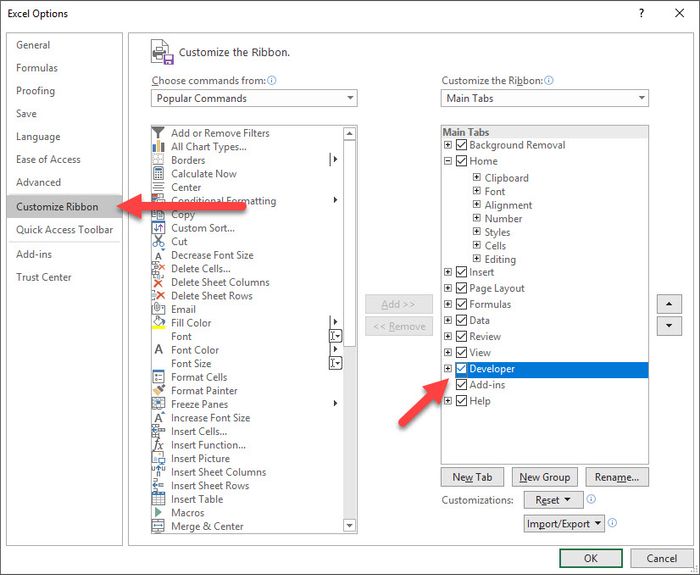Open the Reset customizations dropdown

coord(554,500)
